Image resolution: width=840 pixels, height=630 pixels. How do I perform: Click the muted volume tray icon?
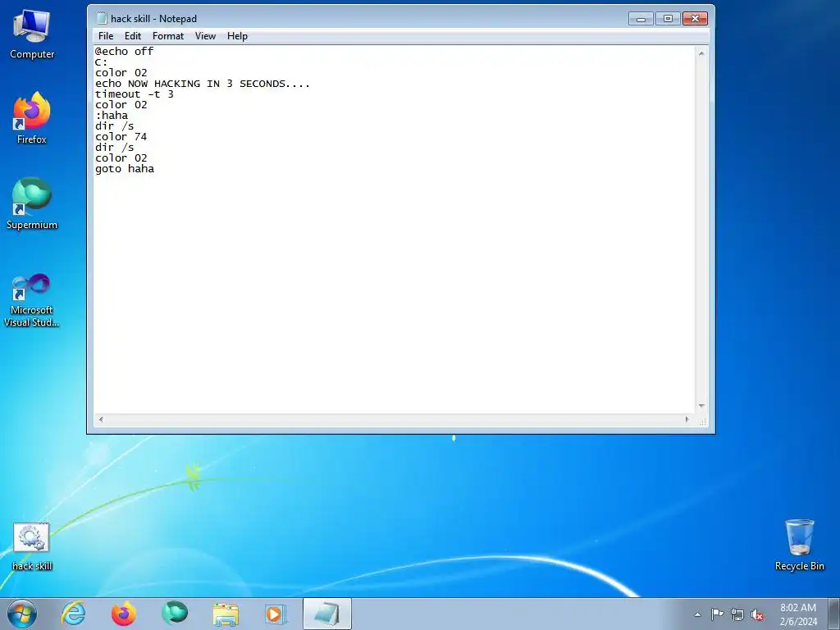(757, 614)
